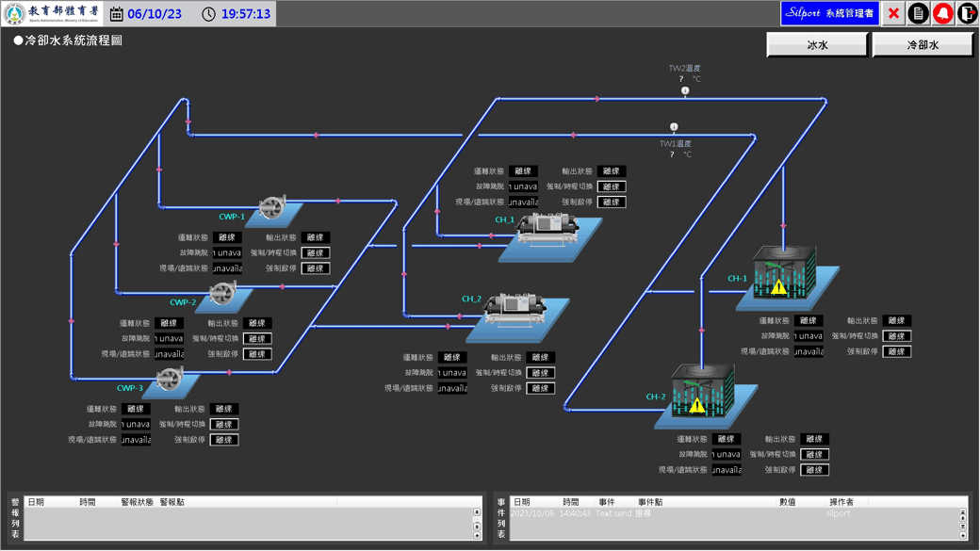Select the CWP-1 pump icon
The image size is (980, 551).
point(272,208)
